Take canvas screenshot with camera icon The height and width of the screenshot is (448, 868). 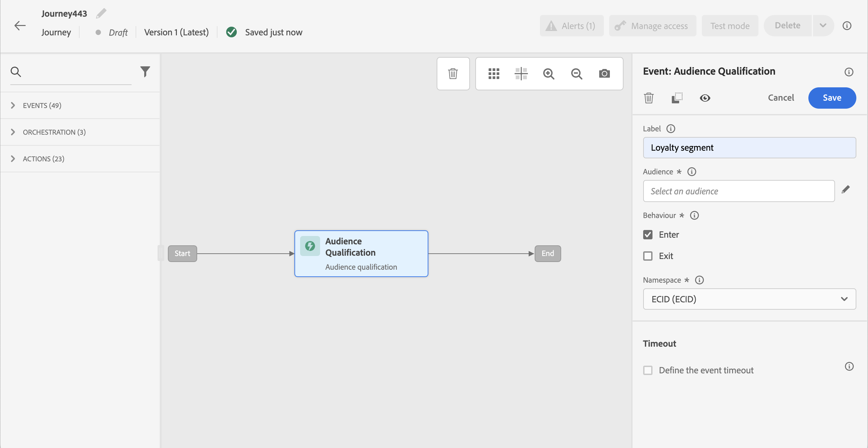click(x=604, y=73)
